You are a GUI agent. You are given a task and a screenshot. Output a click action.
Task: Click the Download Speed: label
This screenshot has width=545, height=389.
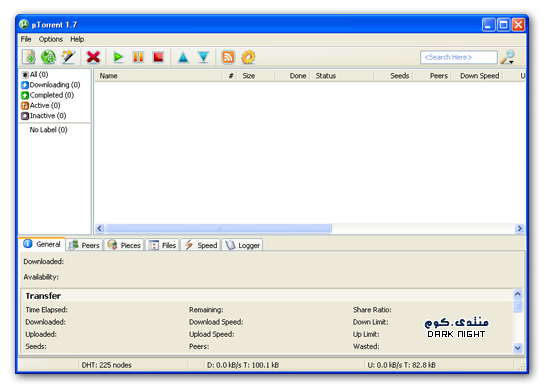[x=216, y=322]
